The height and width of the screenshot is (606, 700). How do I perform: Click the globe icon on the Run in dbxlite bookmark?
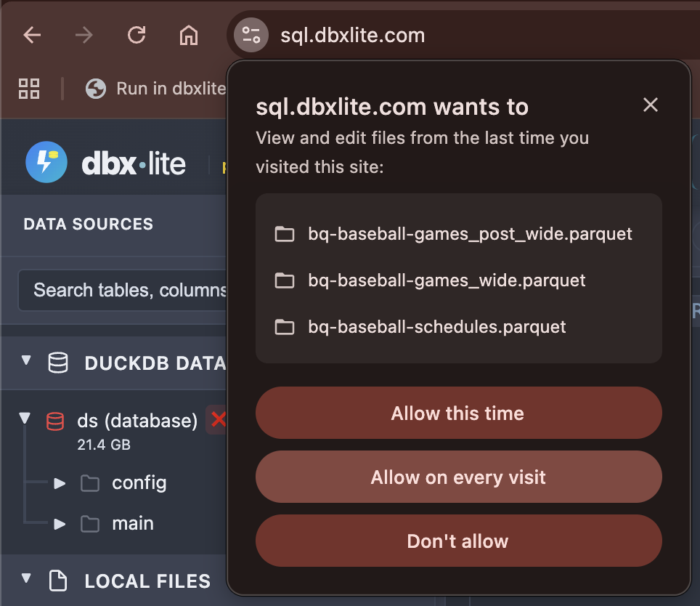coord(94,89)
